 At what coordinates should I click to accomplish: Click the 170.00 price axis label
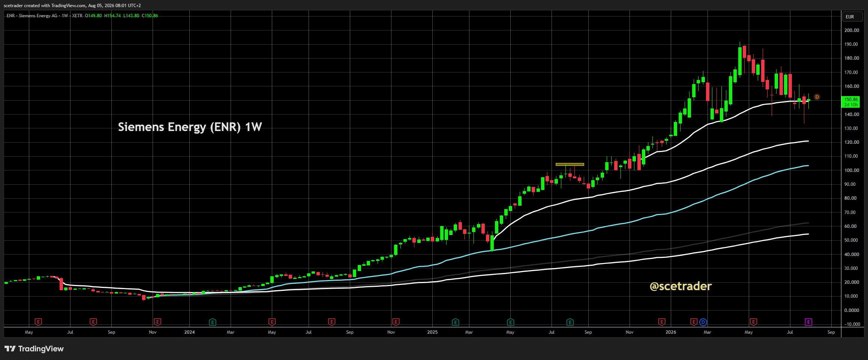[851, 72]
